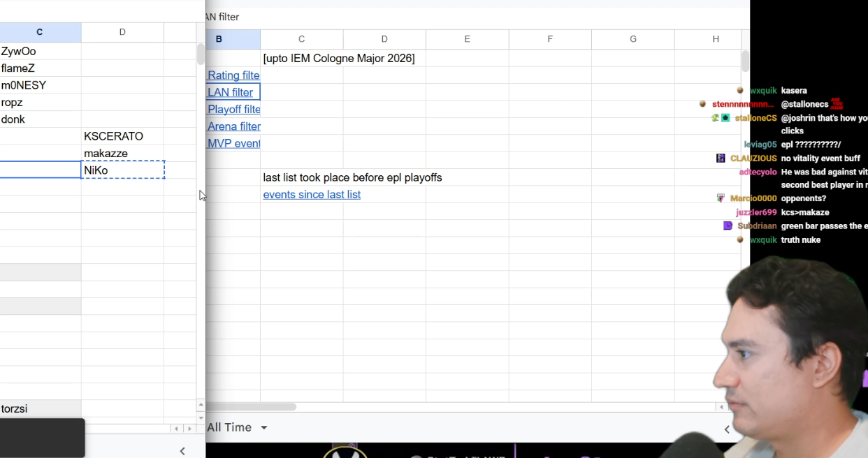Click the badge next to Marcio0000

click(x=721, y=198)
